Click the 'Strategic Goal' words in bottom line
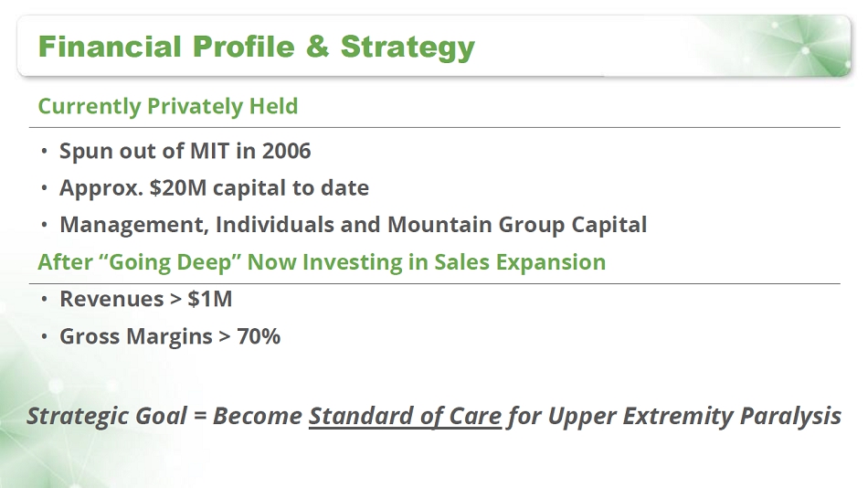Image resolution: width=868 pixels, height=488 pixels. pos(106,417)
